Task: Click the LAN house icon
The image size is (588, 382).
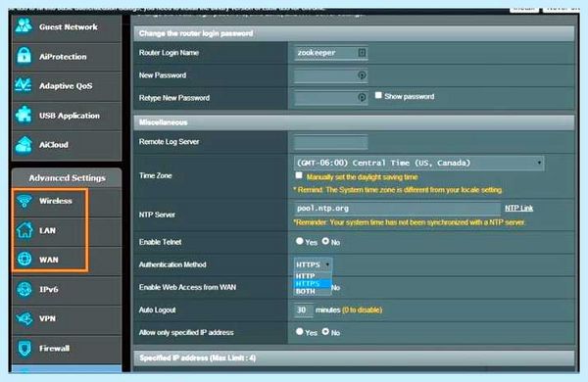Action: pyautogui.click(x=24, y=230)
